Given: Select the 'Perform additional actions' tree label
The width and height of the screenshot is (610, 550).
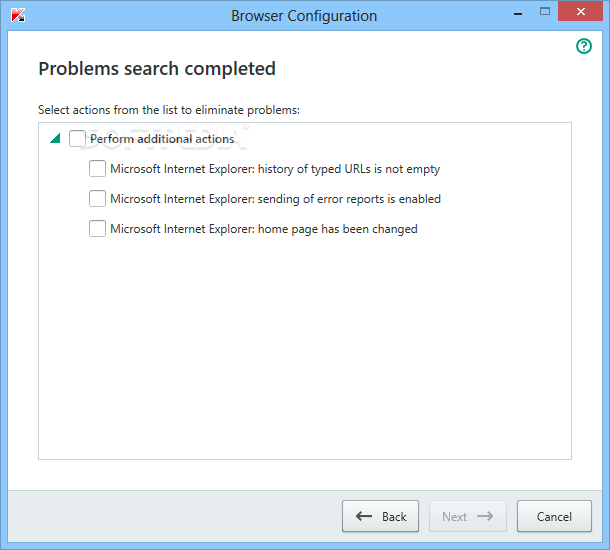Looking at the screenshot, I should pos(162,139).
